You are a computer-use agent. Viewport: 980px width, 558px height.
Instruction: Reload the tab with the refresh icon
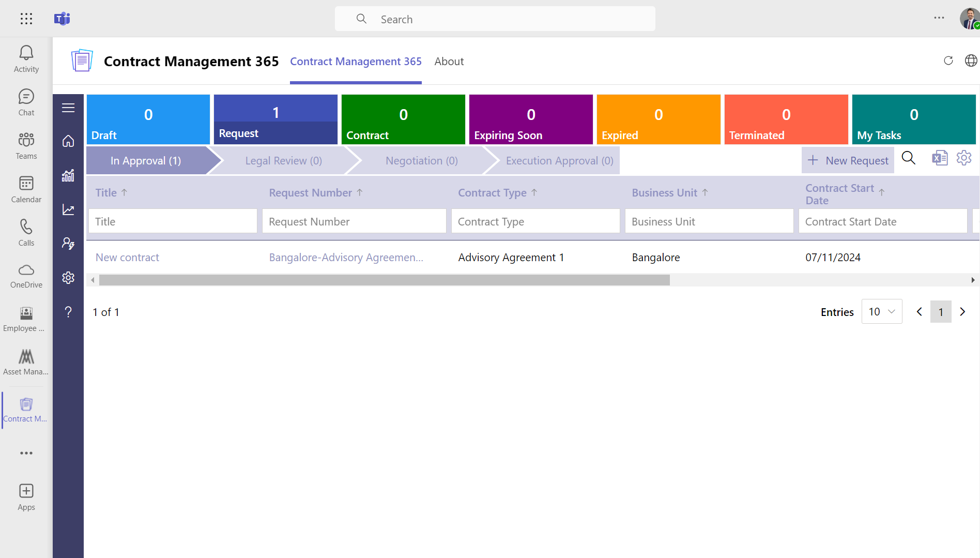[948, 61]
